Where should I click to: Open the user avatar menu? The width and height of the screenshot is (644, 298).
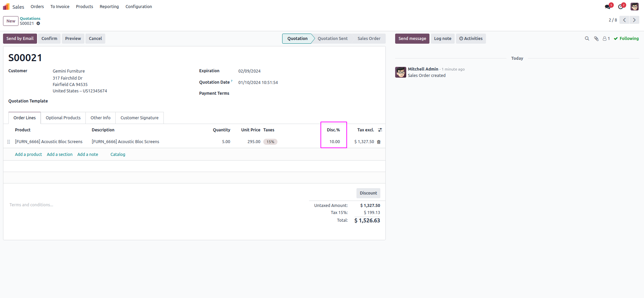coord(635,7)
